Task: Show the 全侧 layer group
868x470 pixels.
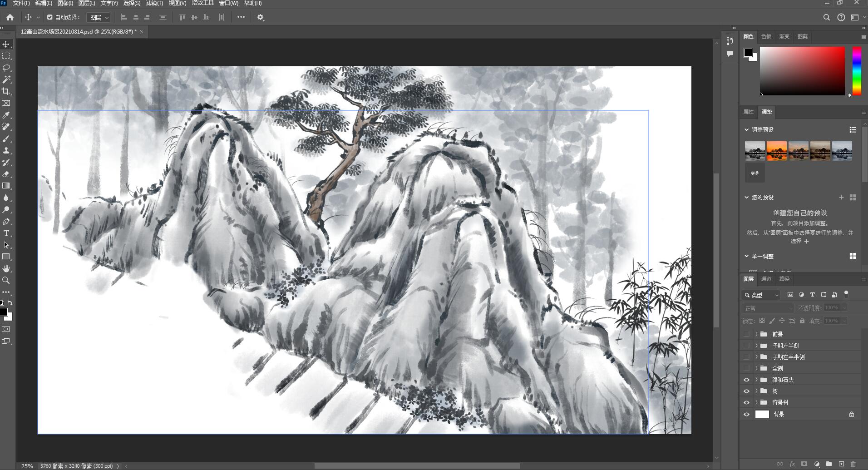Action: [x=746, y=368]
